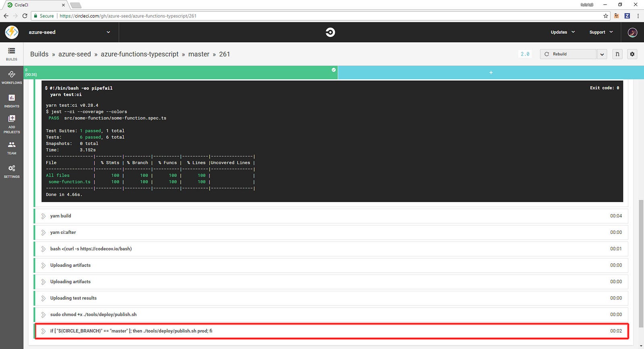Go to azure-seed breadcrumb link

(74, 54)
